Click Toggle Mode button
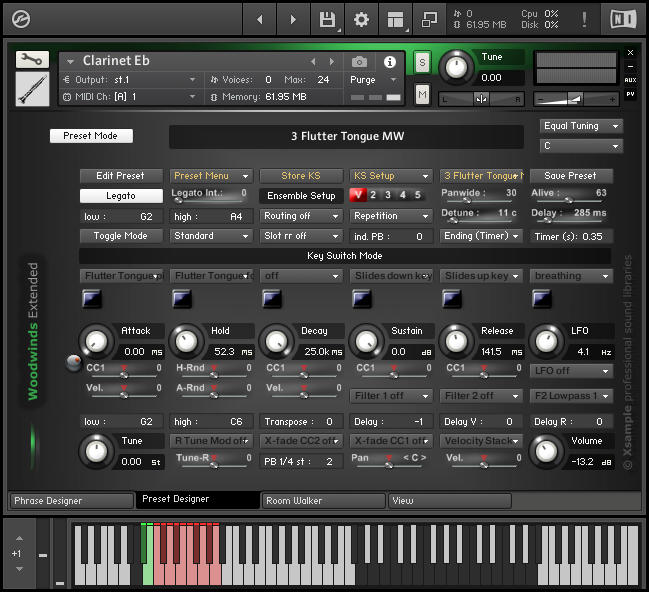 (x=121, y=236)
